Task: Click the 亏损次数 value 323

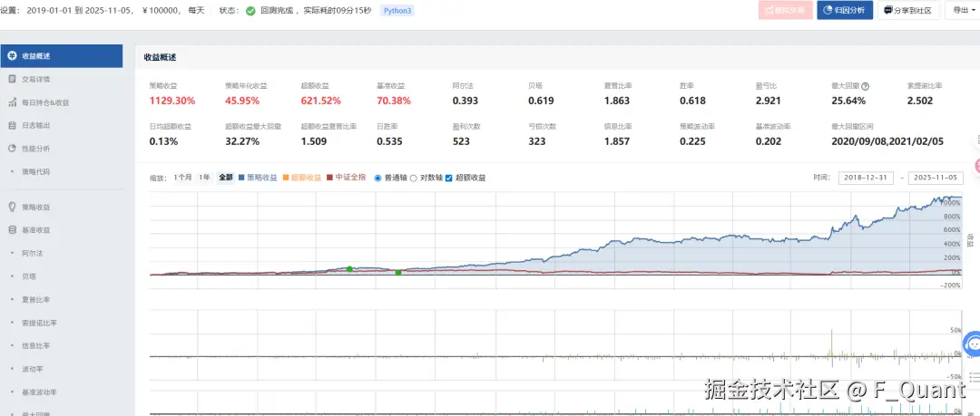Action: point(537,141)
